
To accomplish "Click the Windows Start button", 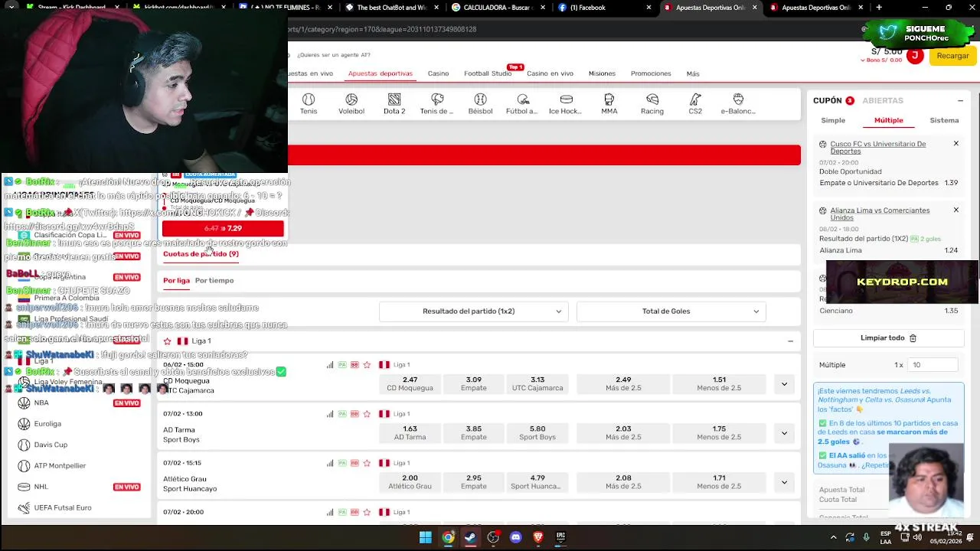I will [x=425, y=537].
